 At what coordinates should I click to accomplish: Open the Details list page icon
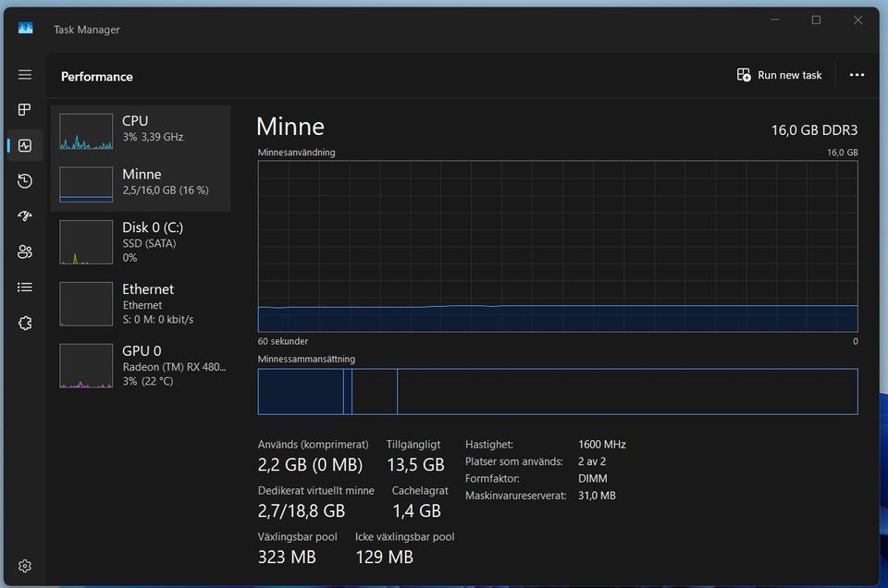click(25, 288)
